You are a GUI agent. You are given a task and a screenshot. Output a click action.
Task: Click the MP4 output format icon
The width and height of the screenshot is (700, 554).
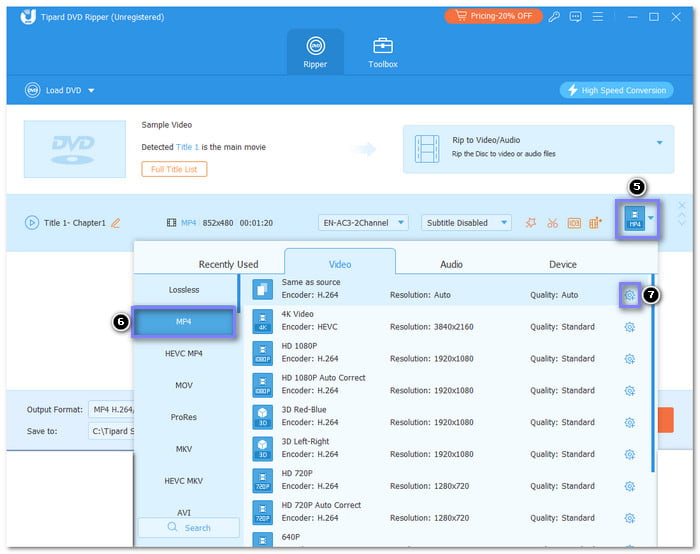click(x=635, y=218)
